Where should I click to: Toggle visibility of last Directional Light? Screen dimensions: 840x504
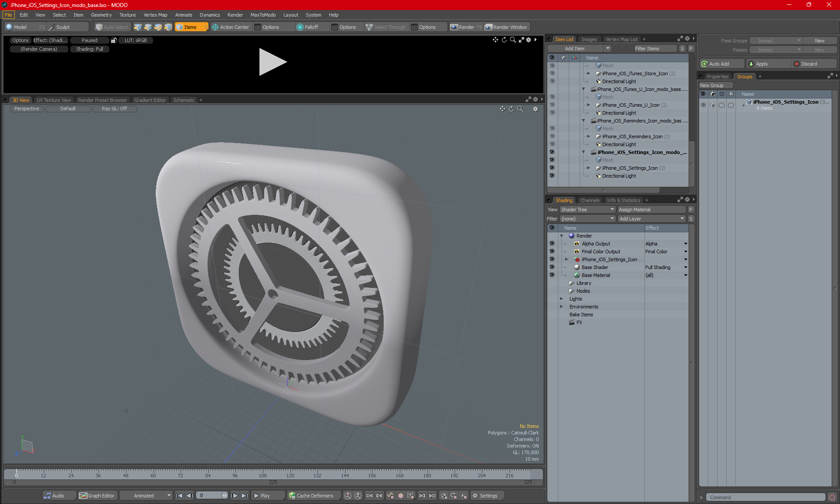pyautogui.click(x=552, y=176)
